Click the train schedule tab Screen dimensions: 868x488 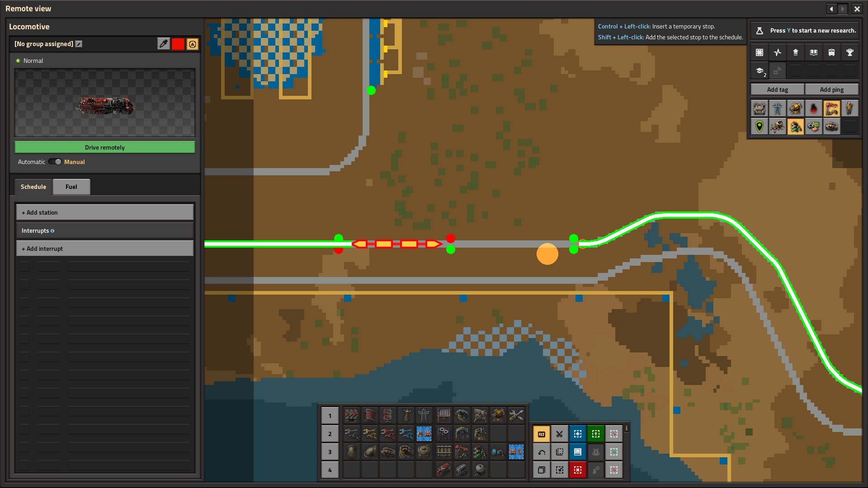33,186
